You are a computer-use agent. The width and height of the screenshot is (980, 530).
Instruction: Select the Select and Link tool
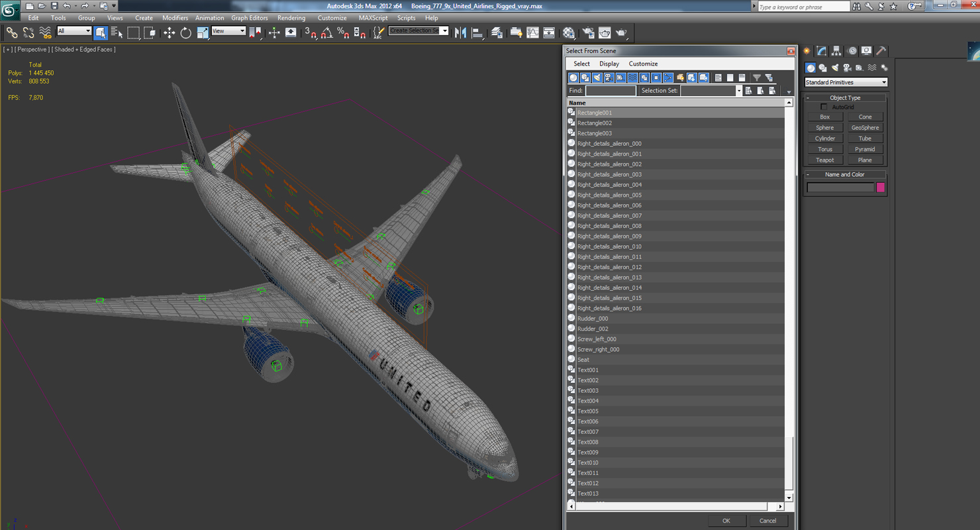pyautogui.click(x=12, y=32)
